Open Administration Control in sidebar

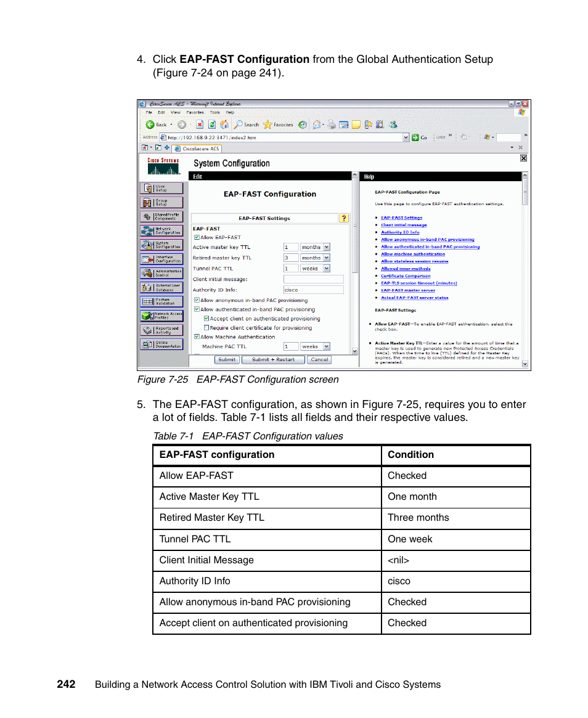161,274
